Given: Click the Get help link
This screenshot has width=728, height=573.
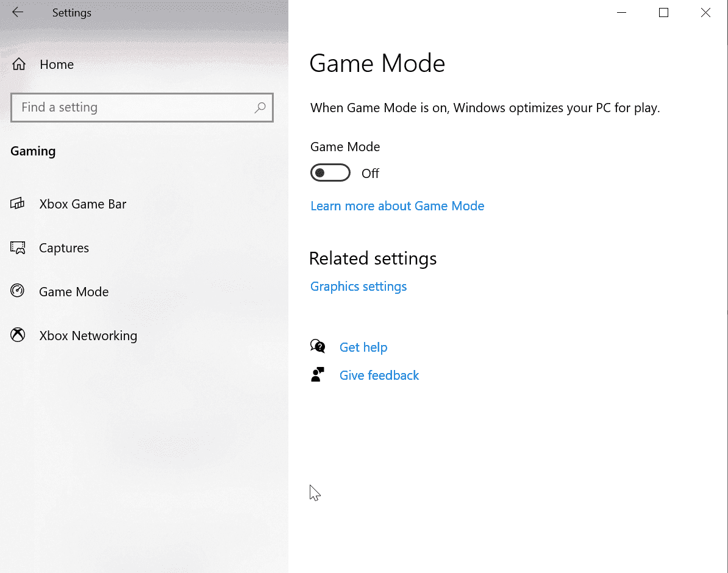Looking at the screenshot, I should pyautogui.click(x=363, y=347).
